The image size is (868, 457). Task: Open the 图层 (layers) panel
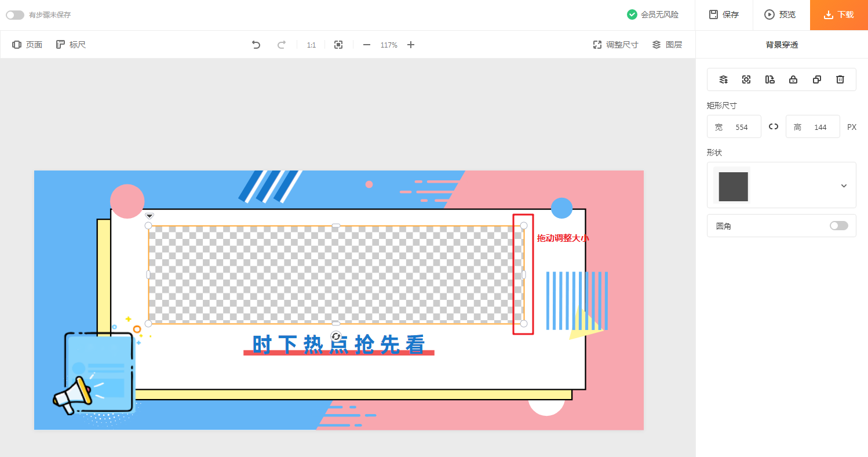coord(667,45)
